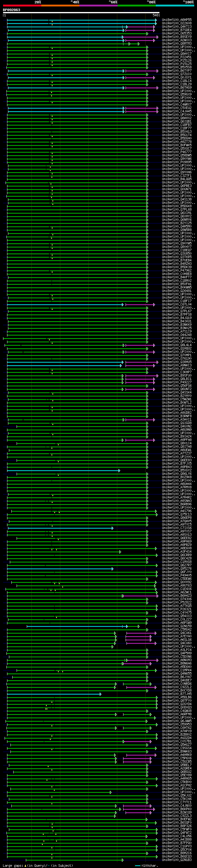Open hit UniRef100_O22608

(x=177, y=23)
